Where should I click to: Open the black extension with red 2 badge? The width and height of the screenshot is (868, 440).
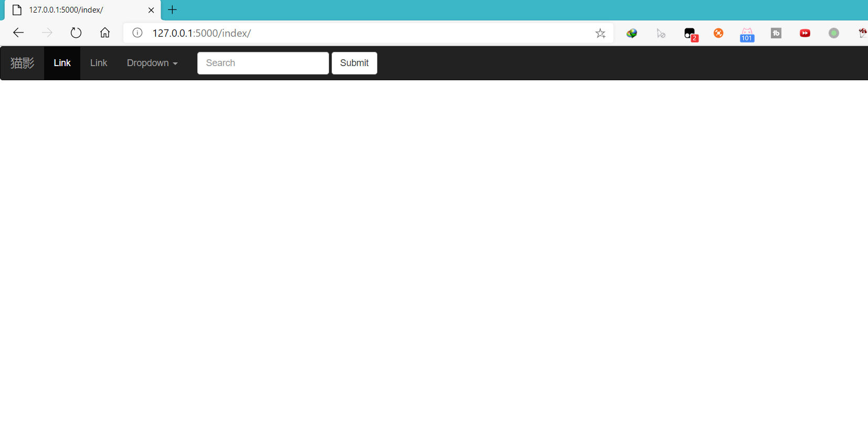(x=691, y=35)
